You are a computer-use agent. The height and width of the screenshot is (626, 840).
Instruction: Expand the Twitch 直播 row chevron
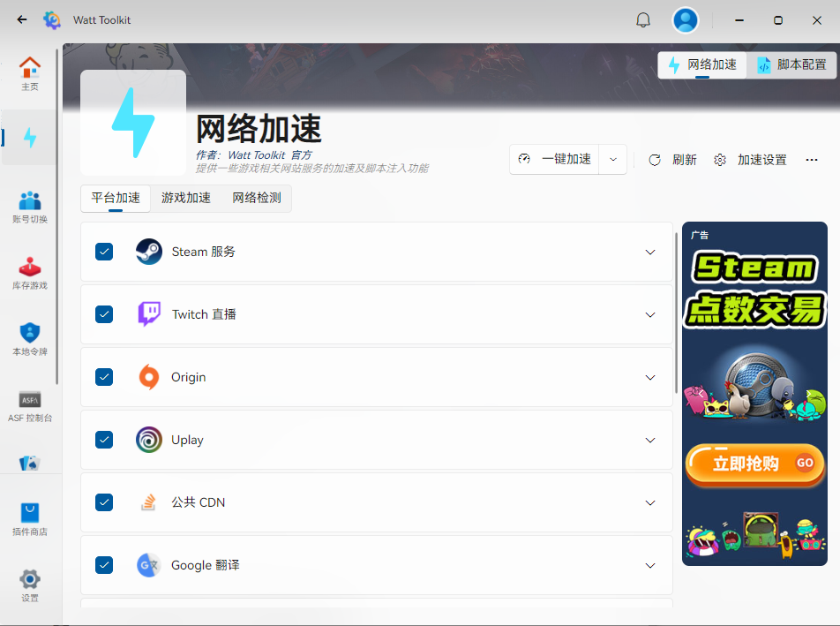[650, 314]
